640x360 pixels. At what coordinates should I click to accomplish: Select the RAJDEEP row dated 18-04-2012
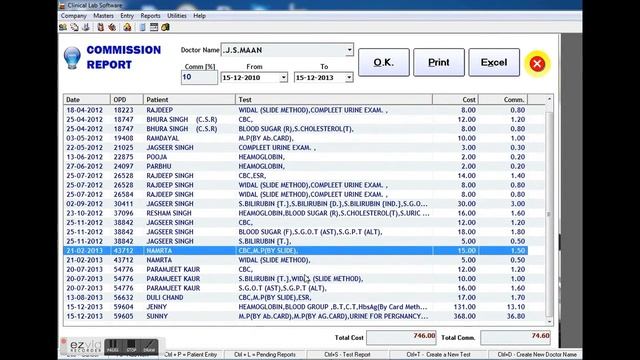coord(296,110)
